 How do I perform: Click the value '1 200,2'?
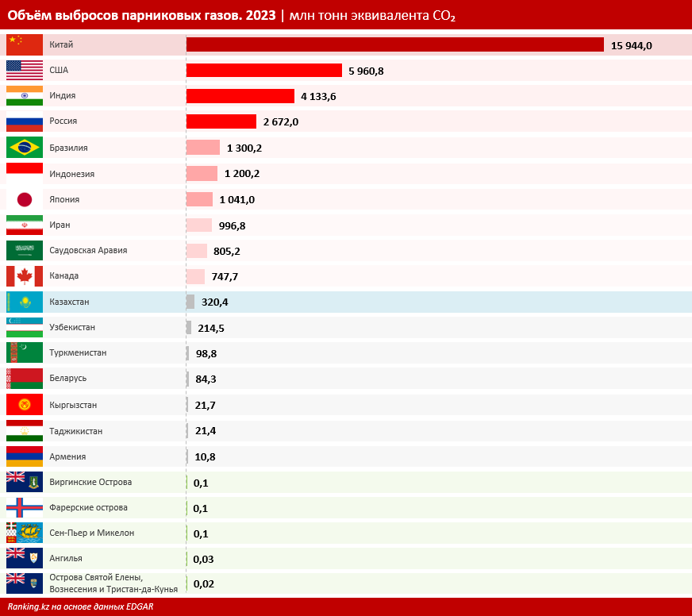point(242,174)
